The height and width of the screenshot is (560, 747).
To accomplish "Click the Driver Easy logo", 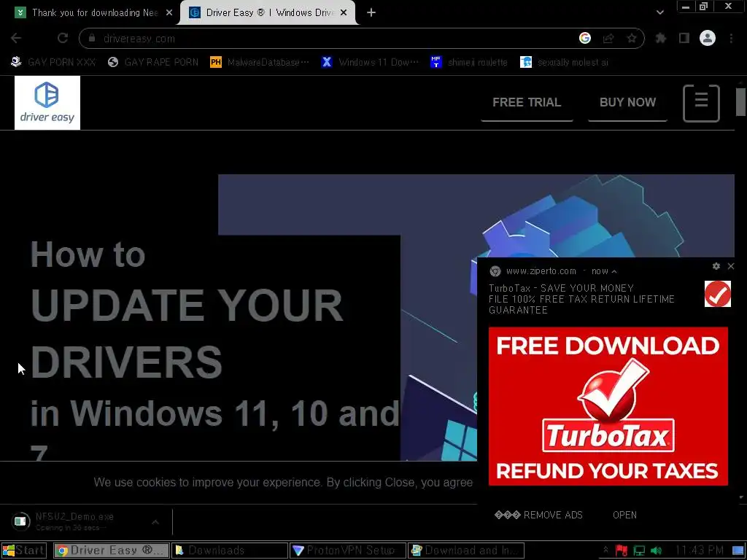I will 47,103.
